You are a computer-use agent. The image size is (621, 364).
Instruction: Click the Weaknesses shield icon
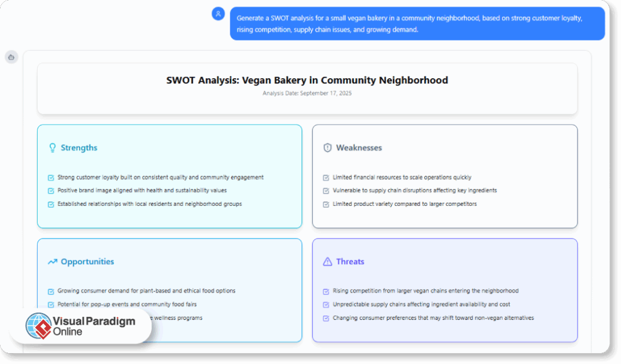327,148
